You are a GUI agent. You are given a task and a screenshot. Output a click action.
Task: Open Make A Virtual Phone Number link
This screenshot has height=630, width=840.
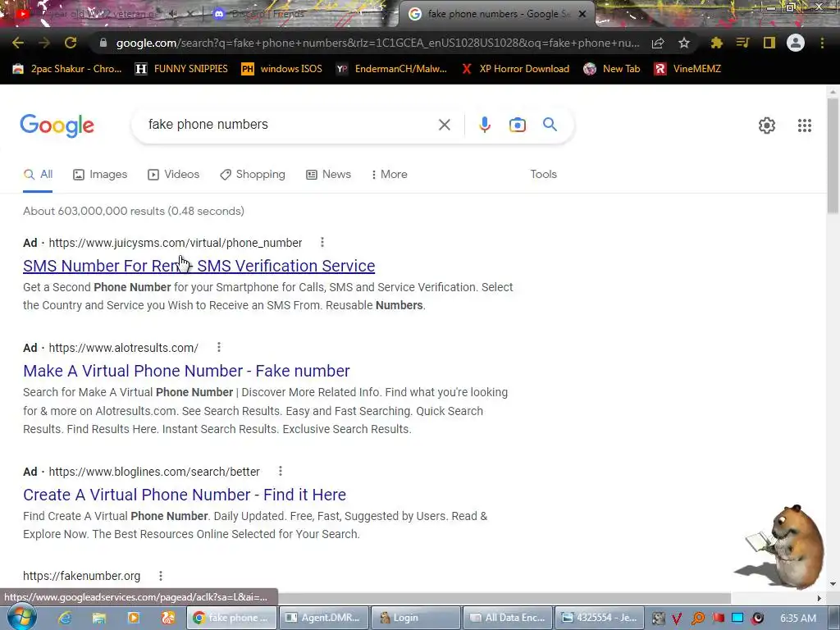click(x=186, y=371)
